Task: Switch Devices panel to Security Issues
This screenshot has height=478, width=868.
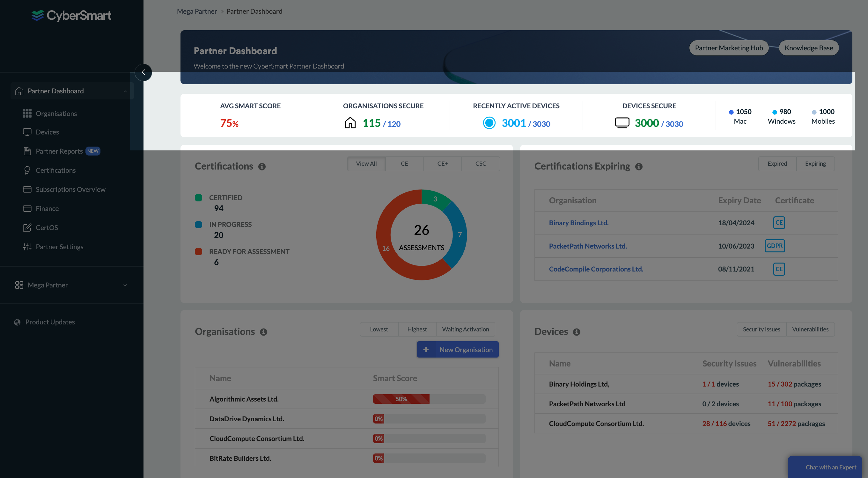Action: pyautogui.click(x=761, y=329)
